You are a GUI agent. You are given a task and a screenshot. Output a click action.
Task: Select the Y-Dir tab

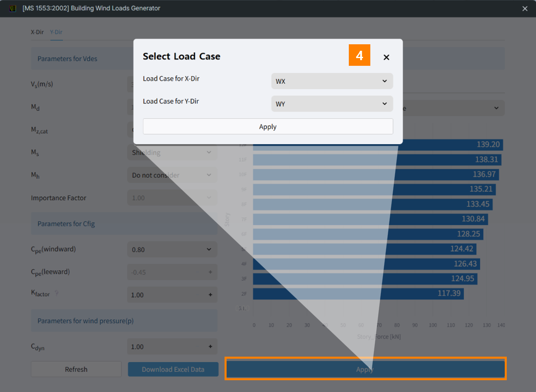tap(56, 32)
